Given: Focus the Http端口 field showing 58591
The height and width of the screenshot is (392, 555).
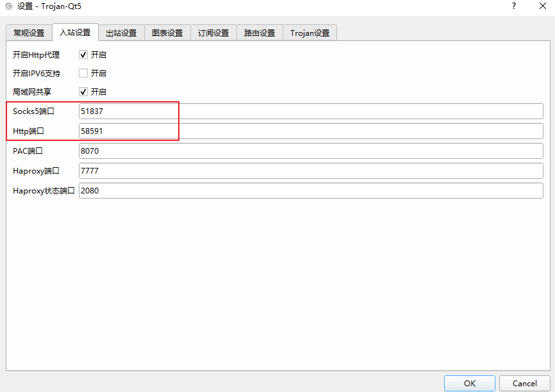Looking at the screenshot, I should point(311,131).
